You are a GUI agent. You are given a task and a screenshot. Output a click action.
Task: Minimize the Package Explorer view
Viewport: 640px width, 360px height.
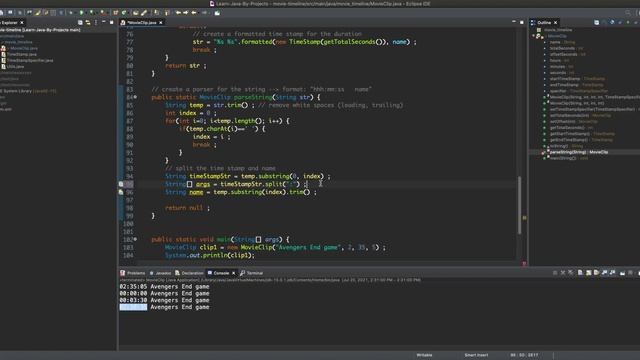point(104,22)
